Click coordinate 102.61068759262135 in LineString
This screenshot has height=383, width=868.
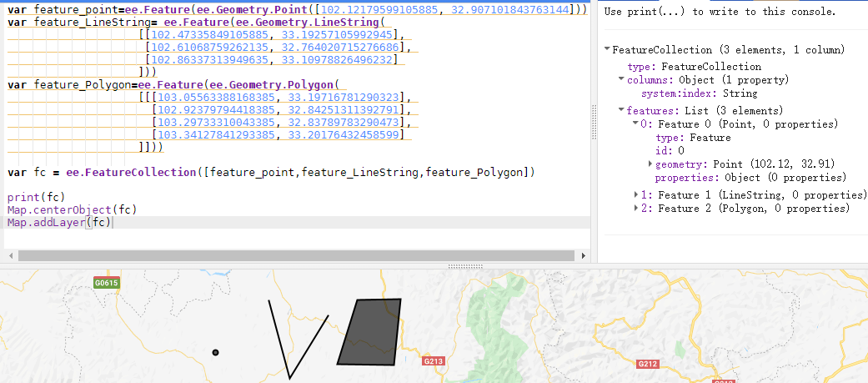210,48
